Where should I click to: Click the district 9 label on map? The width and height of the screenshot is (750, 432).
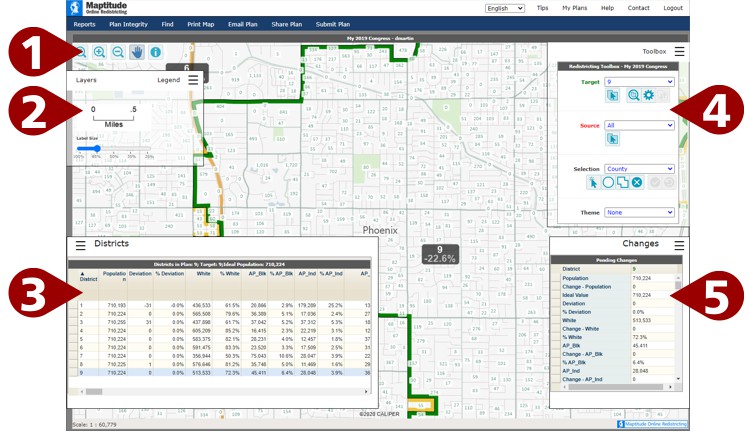[440, 254]
